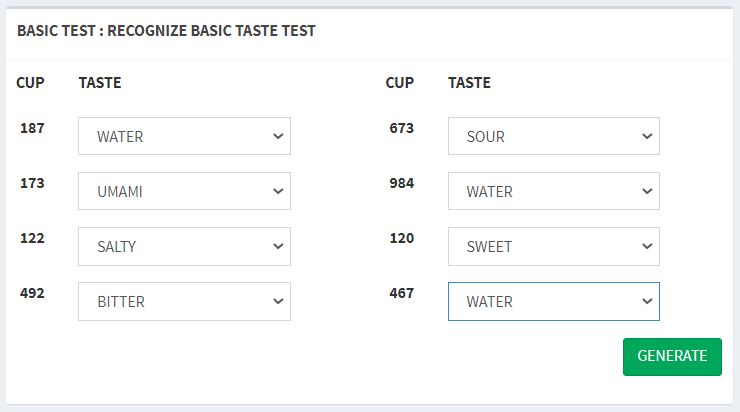This screenshot has height=412, width=740.
Task: Open the BITTER taste dropdown
Action: click(x=184, y=302)
